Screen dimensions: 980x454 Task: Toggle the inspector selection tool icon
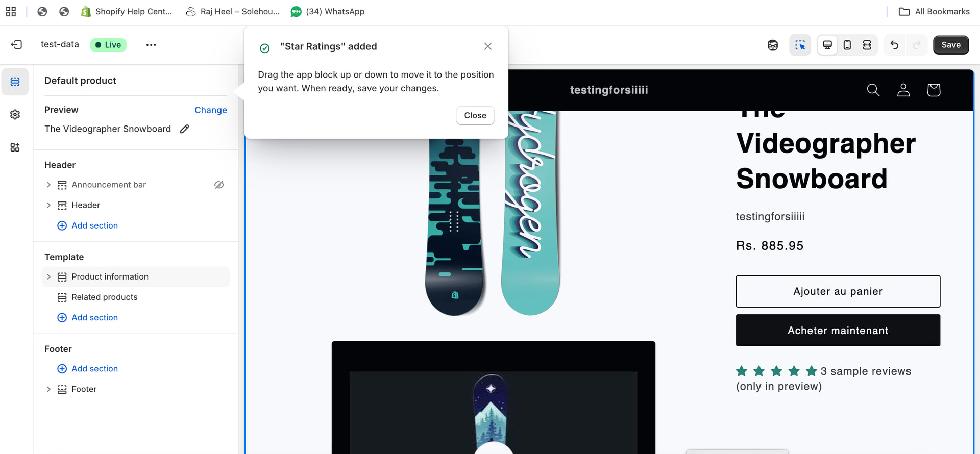800,45
